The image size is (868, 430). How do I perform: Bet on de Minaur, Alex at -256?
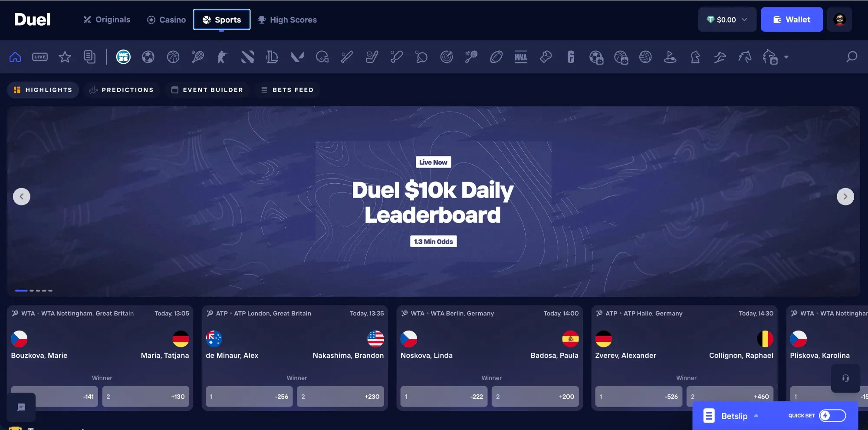249,397
